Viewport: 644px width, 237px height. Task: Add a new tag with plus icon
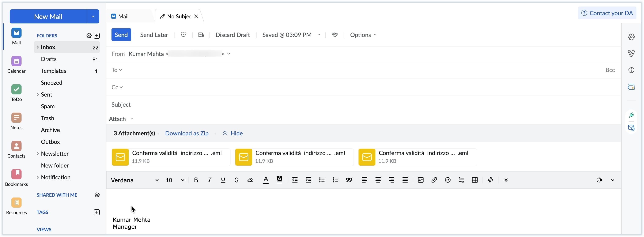pyautogui.click(x=97, y=212)
